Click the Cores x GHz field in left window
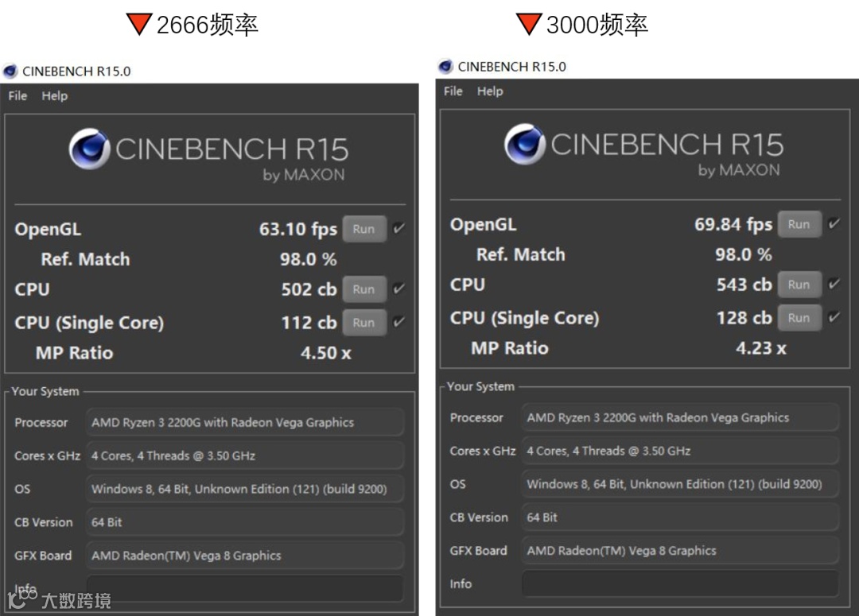The height and width of the screenshot is (616, 859). coord(245,455)
